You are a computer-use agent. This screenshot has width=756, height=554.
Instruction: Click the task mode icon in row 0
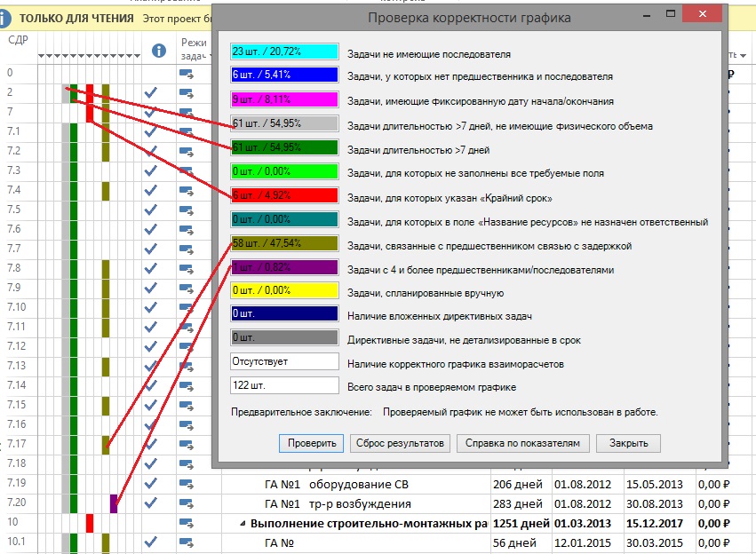186,74
